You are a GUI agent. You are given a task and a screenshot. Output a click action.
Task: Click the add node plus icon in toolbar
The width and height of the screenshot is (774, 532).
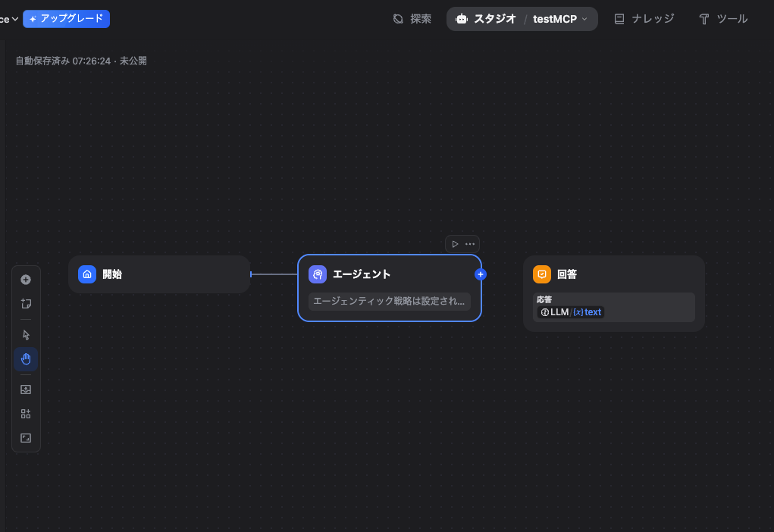click(26, 280)
